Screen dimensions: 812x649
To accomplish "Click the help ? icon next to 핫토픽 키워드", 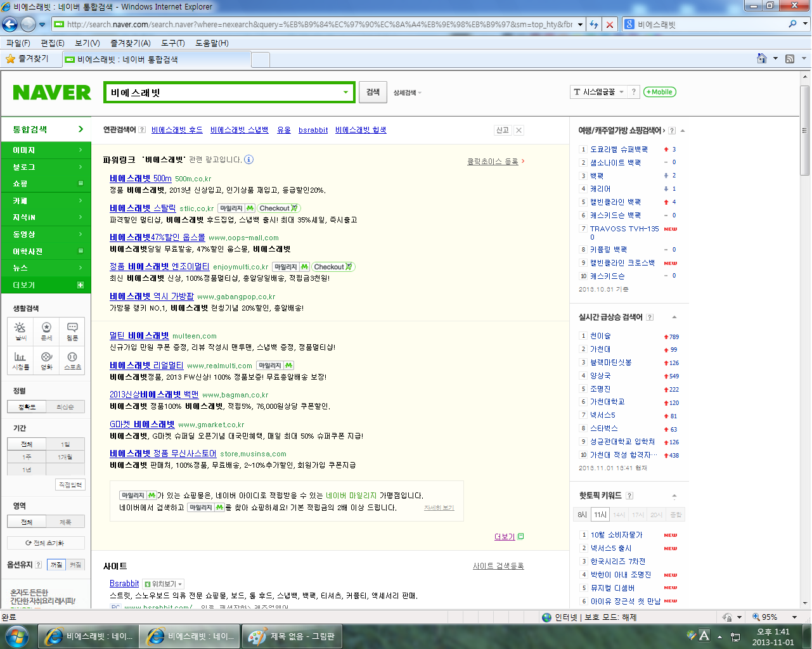I will coord(629,496).
